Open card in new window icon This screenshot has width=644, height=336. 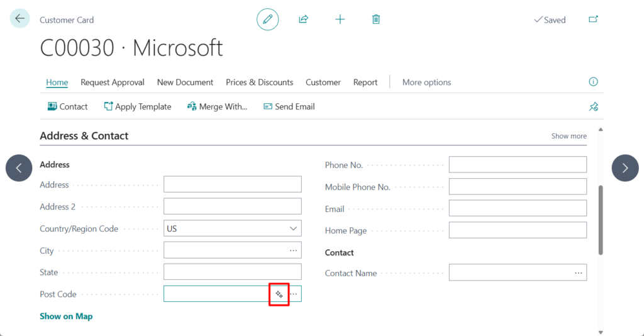pyautogui.click(x=592, y=20)
